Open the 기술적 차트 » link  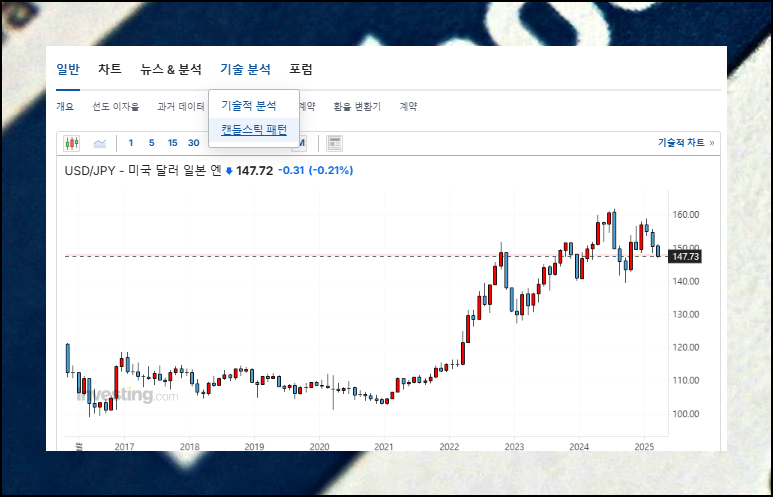[x=686, y=143]
